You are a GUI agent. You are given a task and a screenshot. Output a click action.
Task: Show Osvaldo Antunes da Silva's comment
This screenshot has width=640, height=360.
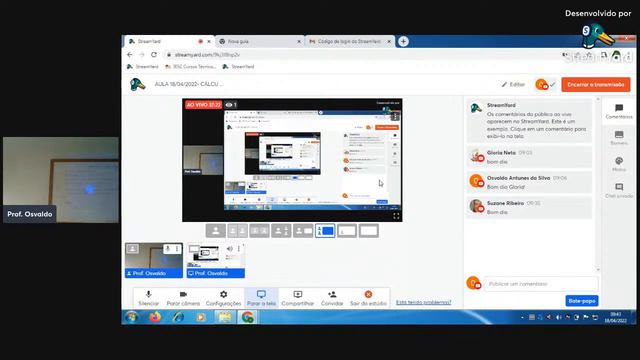[x=529, y=182]
